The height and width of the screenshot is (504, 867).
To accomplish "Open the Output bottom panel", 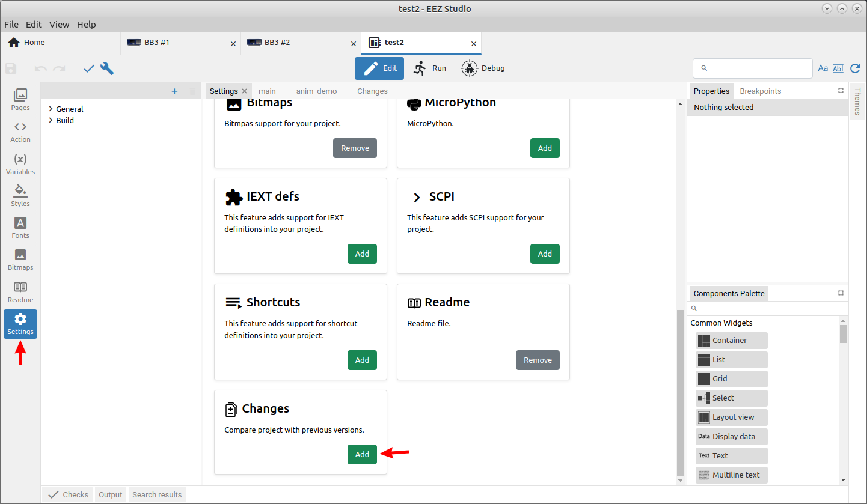I will click(x=111, y=495).
